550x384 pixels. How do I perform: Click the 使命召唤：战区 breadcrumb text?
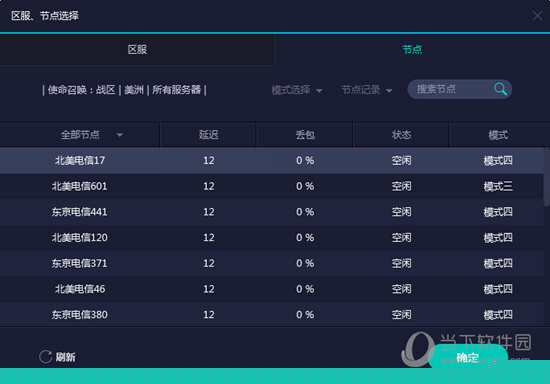coord(81,90)
